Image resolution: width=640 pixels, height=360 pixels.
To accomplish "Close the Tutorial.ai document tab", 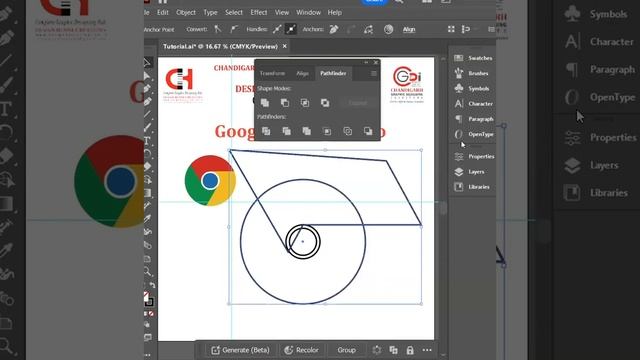I will [284, 46].
